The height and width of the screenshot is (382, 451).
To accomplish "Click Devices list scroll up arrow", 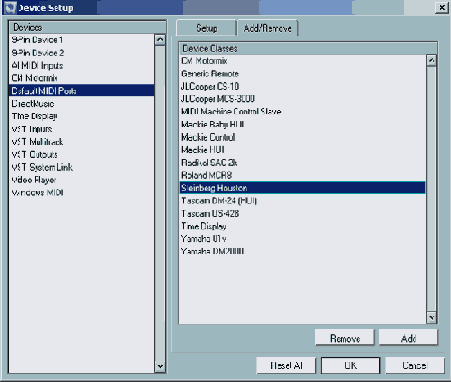I will point(160,40).
